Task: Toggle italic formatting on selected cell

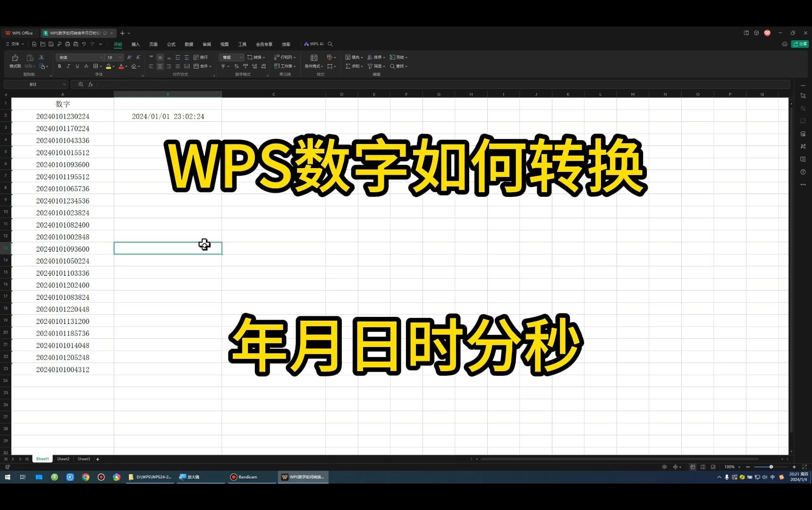Action: tap(68, 66)
